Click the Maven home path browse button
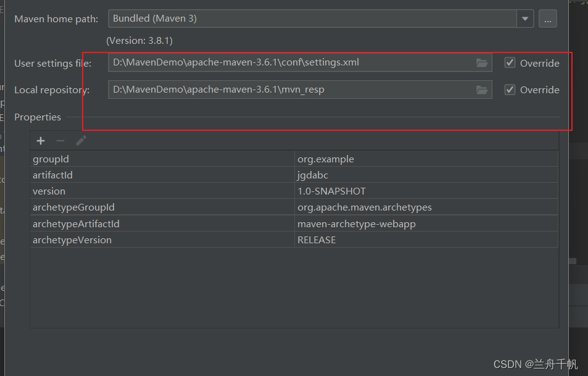Image resolution: width=588 pixels, height=376 pixels. (x=547, y=19)
